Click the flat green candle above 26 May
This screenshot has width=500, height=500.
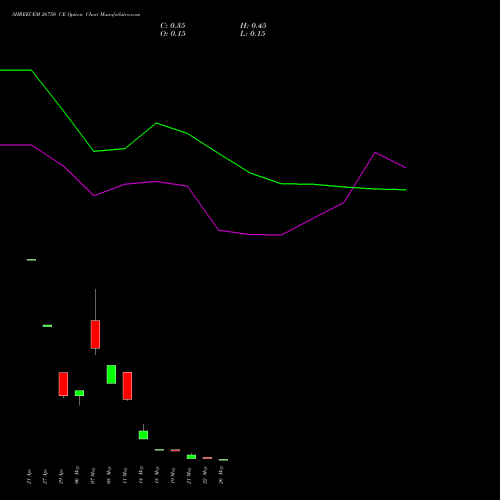[x=223, y=460]
